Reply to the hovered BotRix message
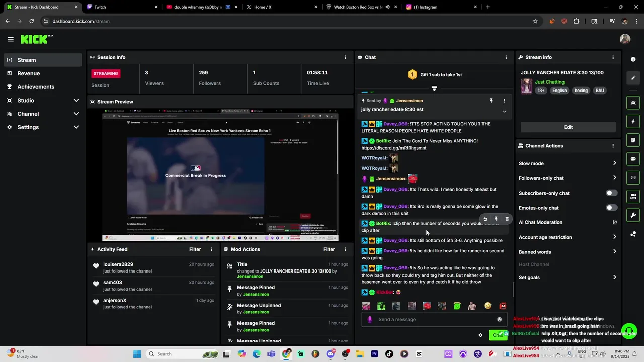This screenshot has width=644, height=362. [x=485, y=219]
